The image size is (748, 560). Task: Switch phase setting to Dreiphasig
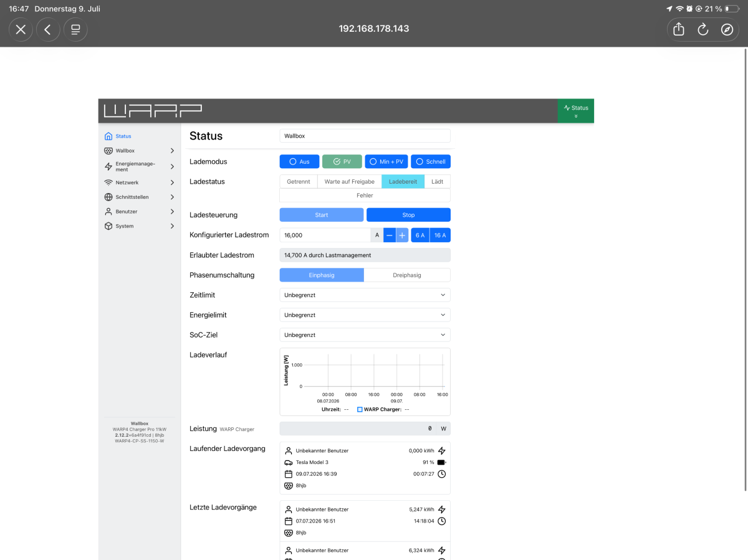(x=407, y=275)
